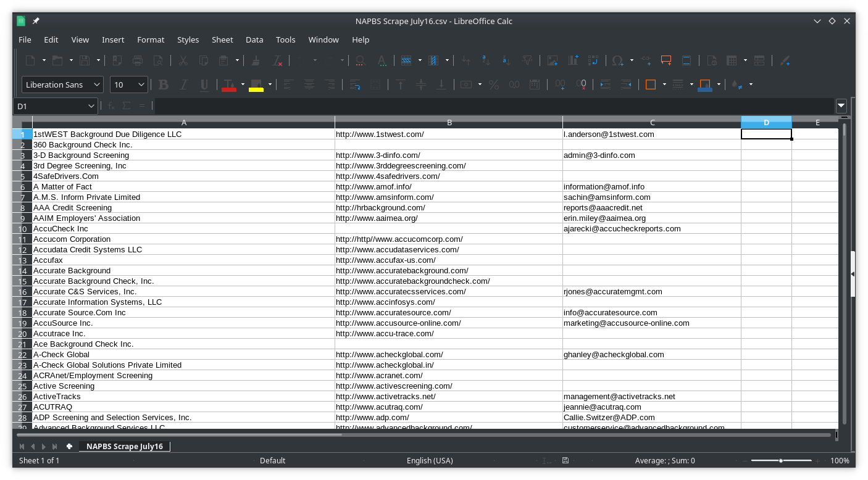Align cell text left
Image resolution: width=868 pixels, height=480 pixels.
point(288,85)
